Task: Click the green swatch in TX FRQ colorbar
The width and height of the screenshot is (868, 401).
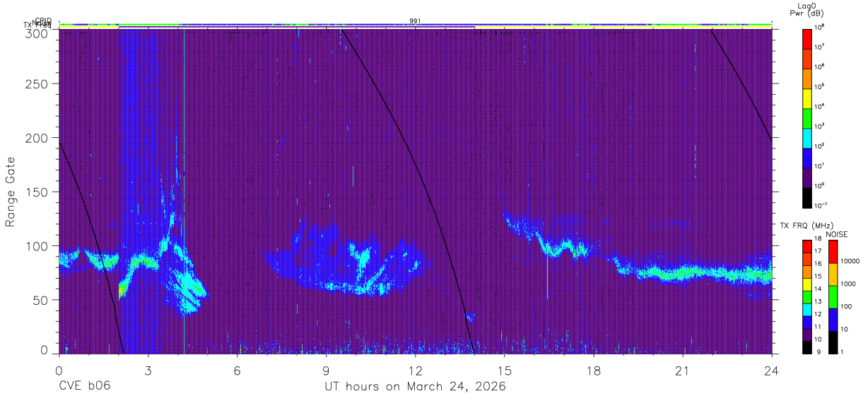Action: click(x=807, y=297)
